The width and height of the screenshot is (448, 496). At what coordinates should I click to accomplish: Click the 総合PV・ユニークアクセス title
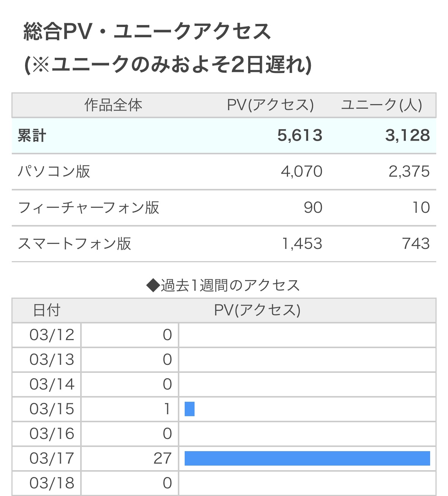coord(147,32)
